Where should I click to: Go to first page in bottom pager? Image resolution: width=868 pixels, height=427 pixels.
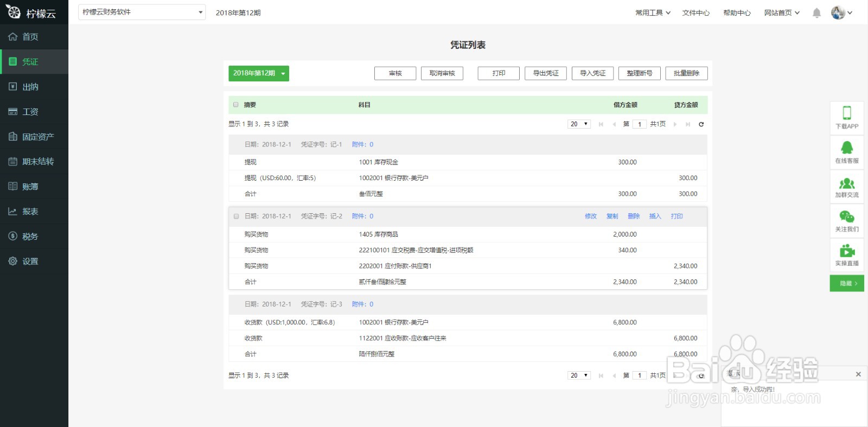[x=601, y=375]
